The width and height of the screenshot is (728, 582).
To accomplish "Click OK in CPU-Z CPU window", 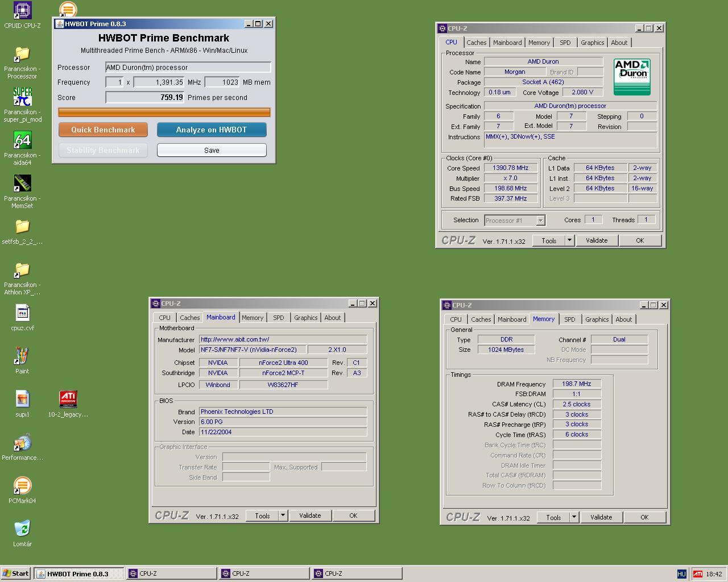I will point(640,240).
